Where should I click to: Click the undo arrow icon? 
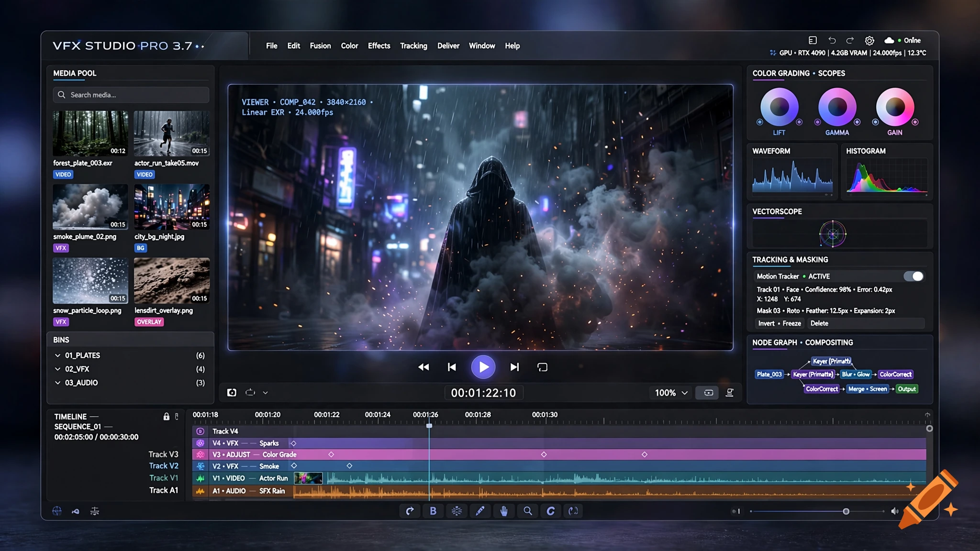(x=832, y=40)
